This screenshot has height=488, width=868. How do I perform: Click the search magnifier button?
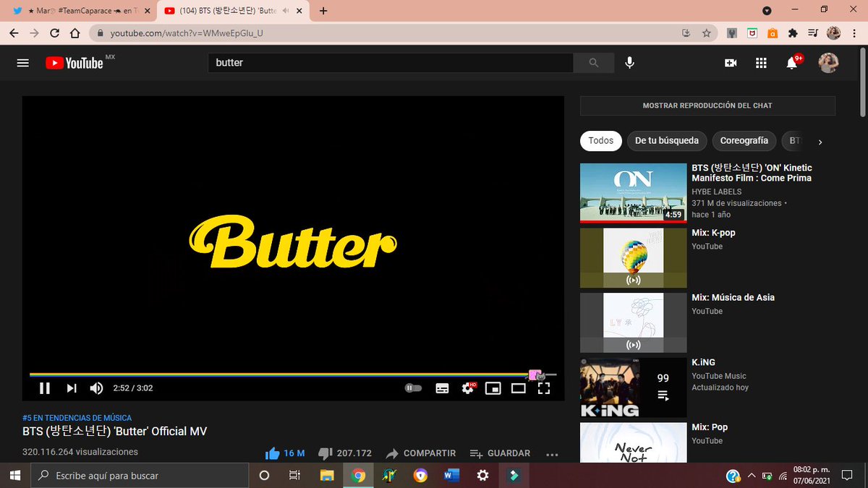point(594,63)
